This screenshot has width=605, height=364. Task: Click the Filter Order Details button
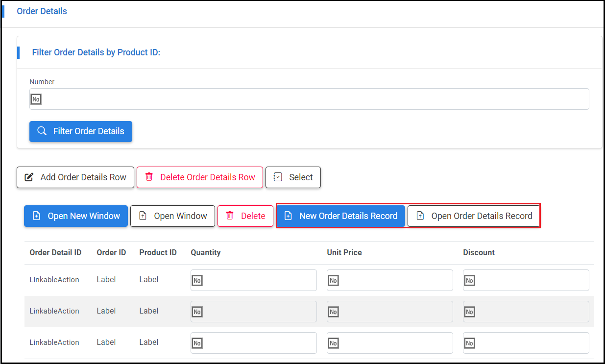81,131
